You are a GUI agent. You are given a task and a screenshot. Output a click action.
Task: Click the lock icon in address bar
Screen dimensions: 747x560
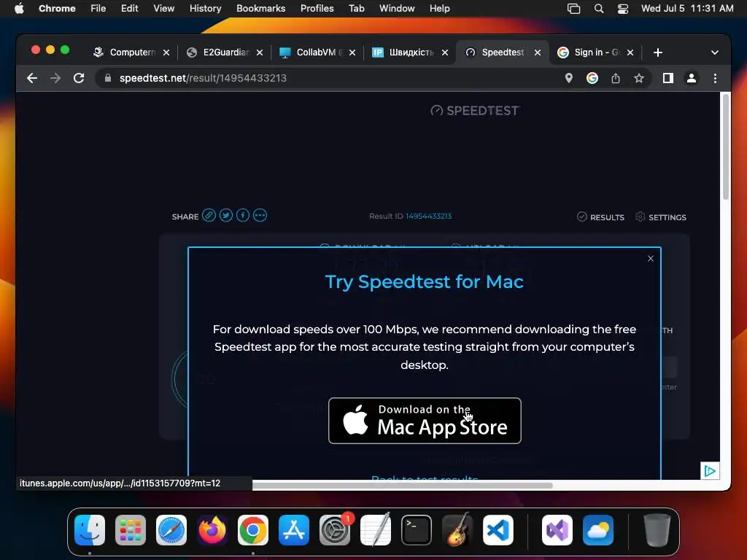click(108, 78)
